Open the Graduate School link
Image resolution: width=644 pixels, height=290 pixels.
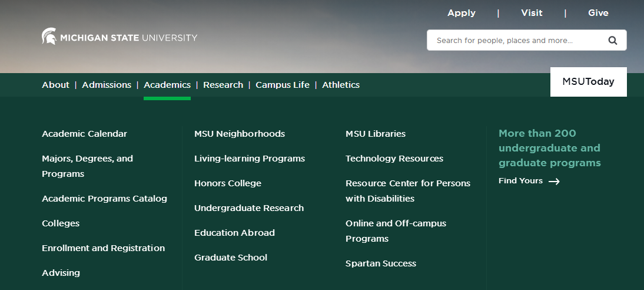pos(231,258)
